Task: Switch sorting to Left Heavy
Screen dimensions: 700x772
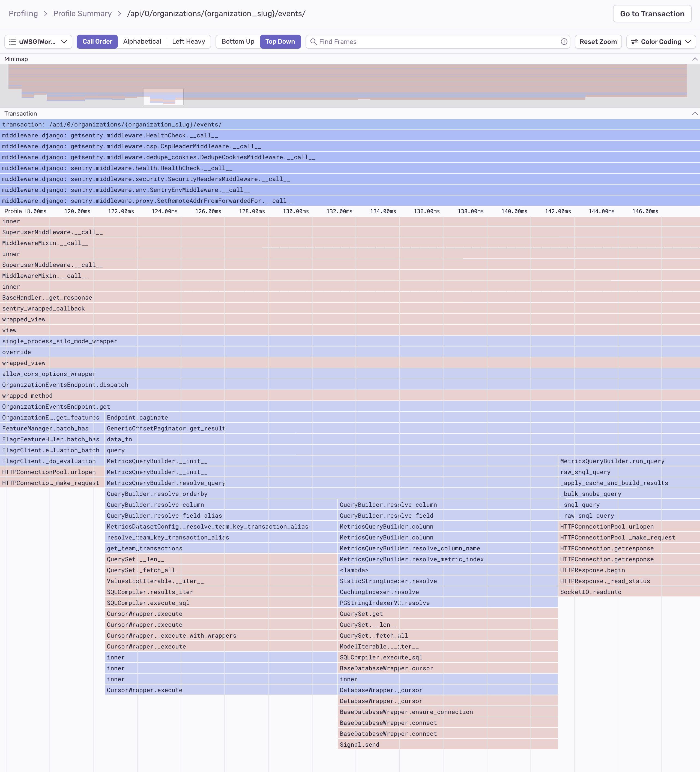Action: point(188,42)
